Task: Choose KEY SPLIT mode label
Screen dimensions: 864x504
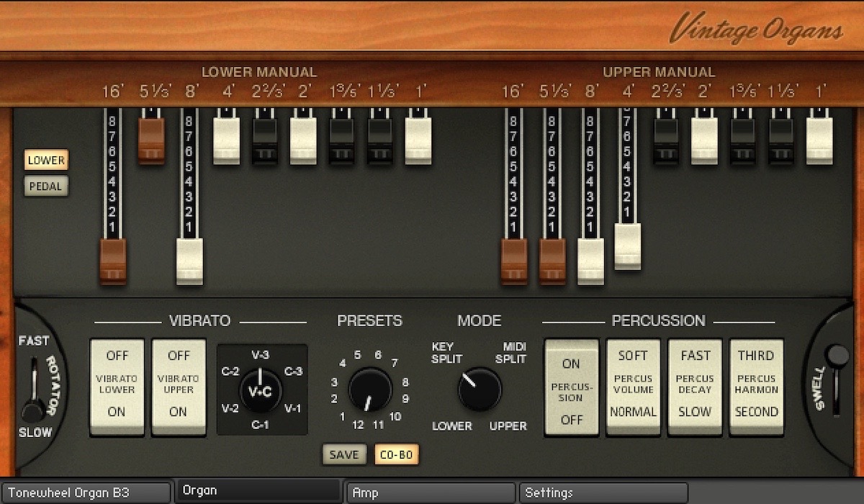Action: [x=446, y=353]
